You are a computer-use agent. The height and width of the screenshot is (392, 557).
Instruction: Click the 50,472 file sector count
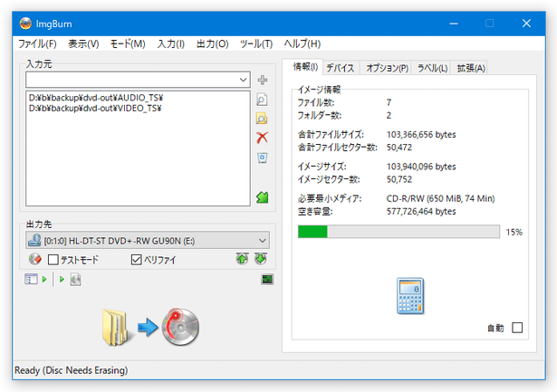click(x=399, y=148)
